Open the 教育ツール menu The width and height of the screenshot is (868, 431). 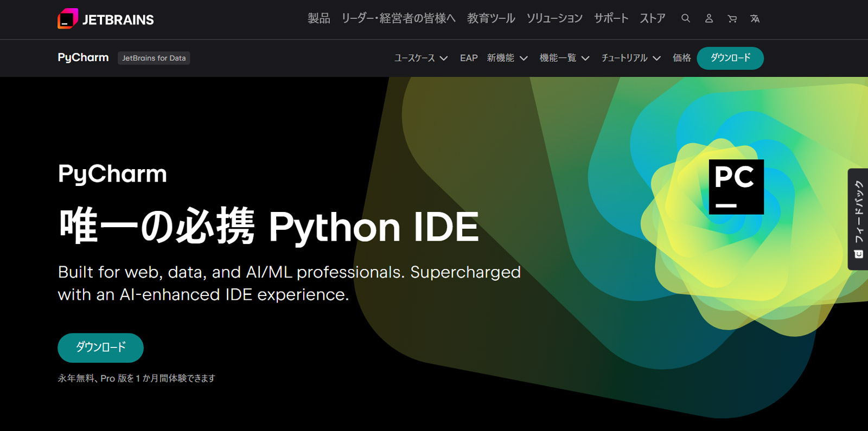pyautogui.click(x=491, y=18)
